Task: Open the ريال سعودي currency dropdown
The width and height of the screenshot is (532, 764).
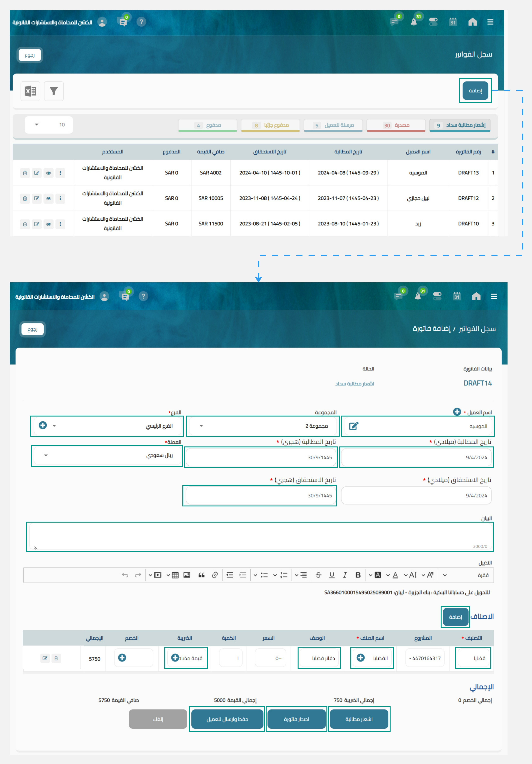Action: click(46, 455)
